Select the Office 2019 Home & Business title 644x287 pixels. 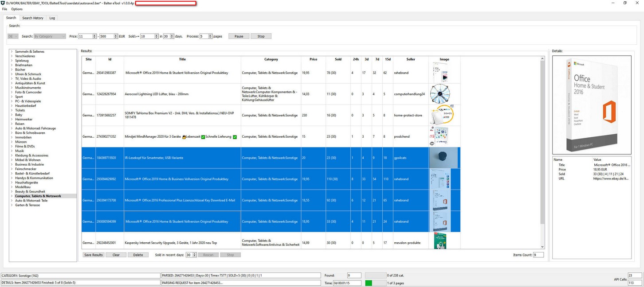[x=177, y=179]
